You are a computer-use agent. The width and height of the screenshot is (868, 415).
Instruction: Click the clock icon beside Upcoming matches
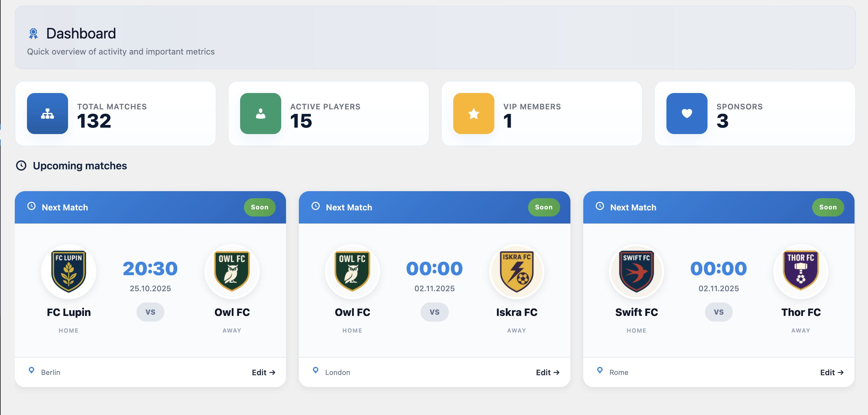(x=21, y=165)
